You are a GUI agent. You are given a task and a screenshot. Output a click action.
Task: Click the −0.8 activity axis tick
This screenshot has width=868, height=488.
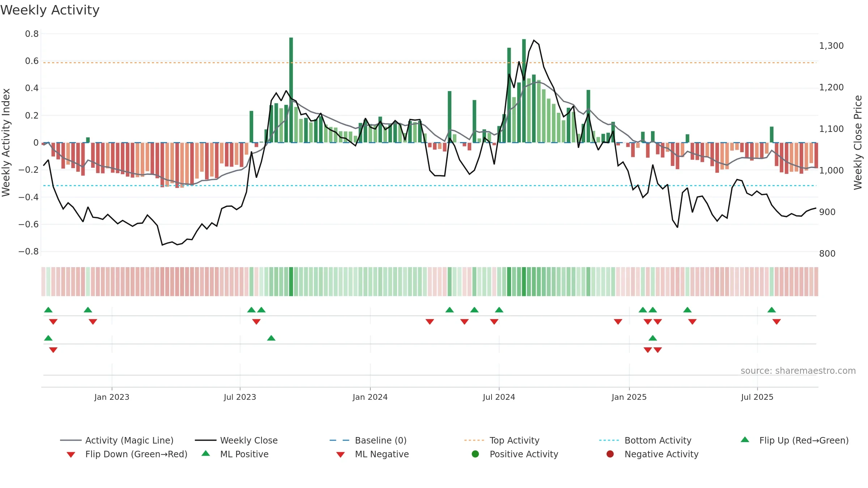click(x=29, y=252)
